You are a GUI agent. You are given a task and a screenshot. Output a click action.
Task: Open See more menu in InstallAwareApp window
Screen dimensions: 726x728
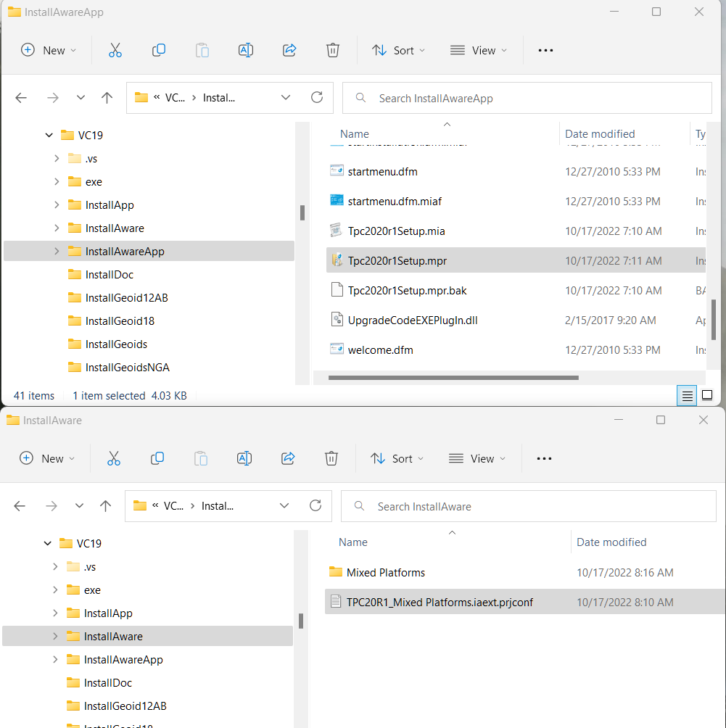click(x=545, y=50)
